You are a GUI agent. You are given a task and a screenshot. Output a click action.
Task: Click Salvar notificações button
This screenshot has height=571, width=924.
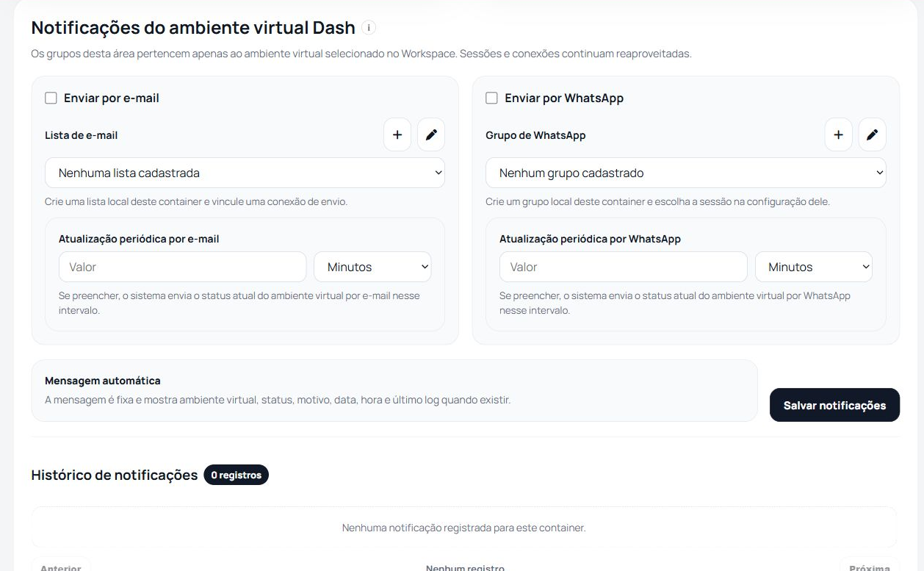coord(834,405)
